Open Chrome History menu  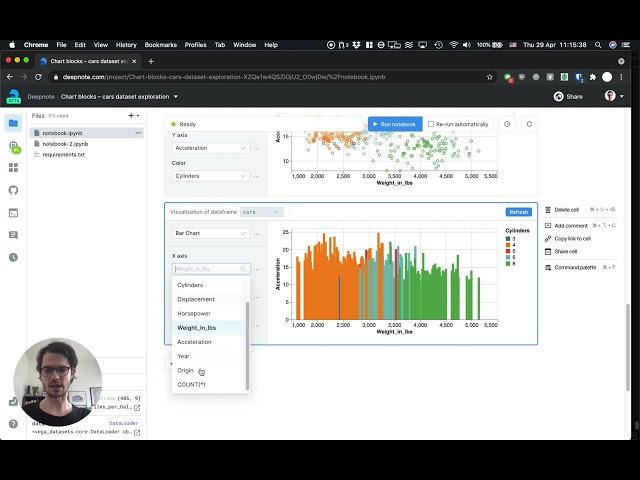(126, 45)
